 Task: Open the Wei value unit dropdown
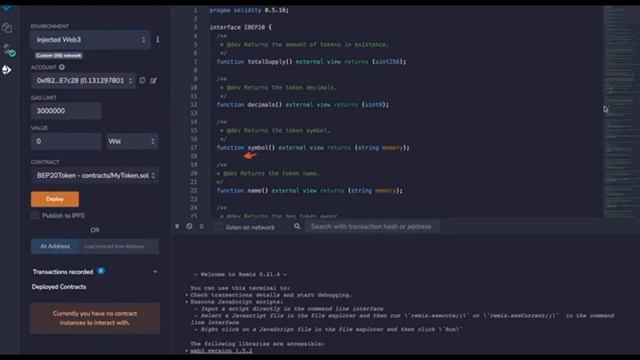[x=132, y=141]
